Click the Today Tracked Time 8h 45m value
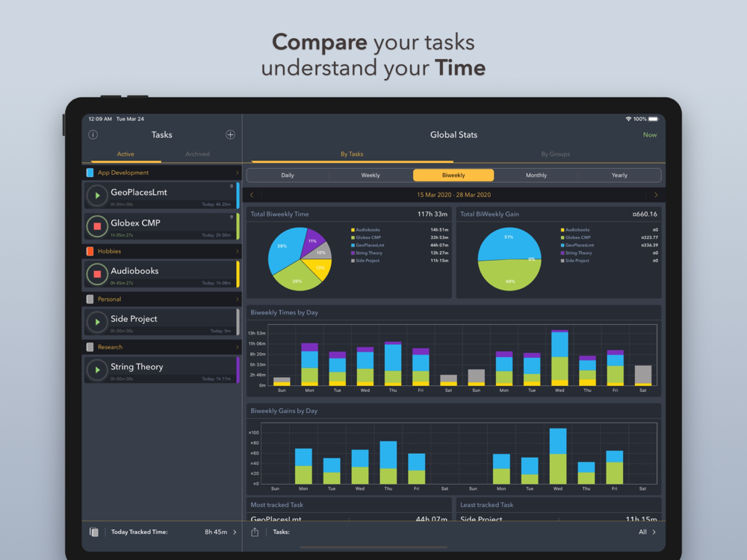This screenshot has width=747, height=560. tap(216, 532)
